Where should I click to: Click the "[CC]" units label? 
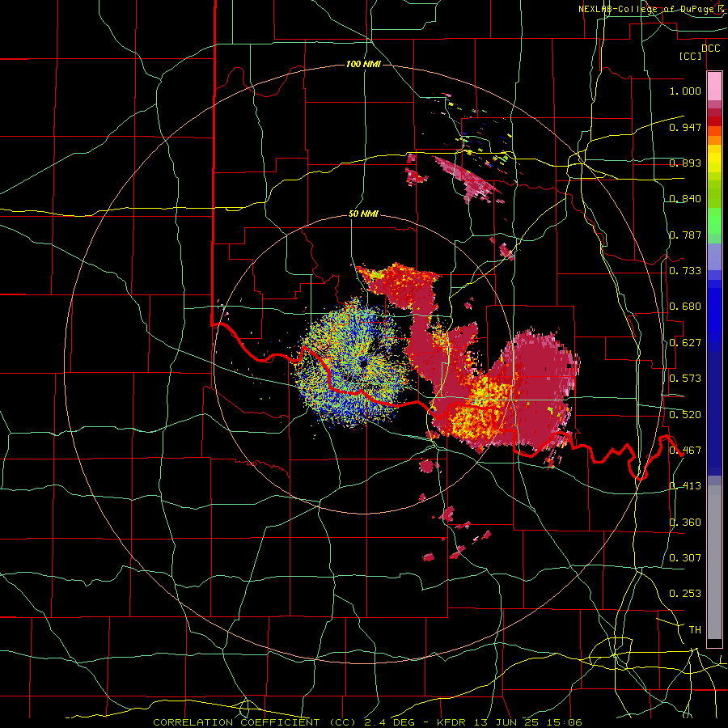(691, 57)
